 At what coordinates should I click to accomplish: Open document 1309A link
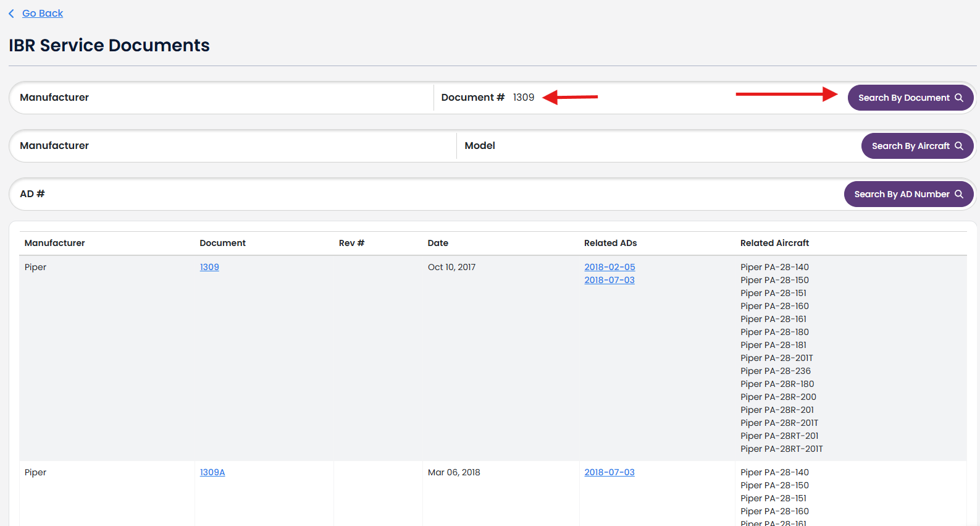[x=212, y=472]
